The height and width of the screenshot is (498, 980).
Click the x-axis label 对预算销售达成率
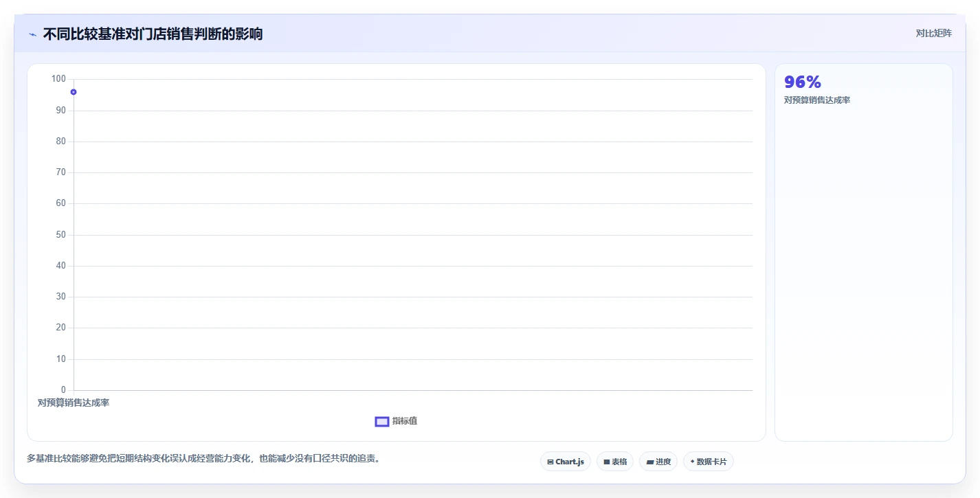74,403
